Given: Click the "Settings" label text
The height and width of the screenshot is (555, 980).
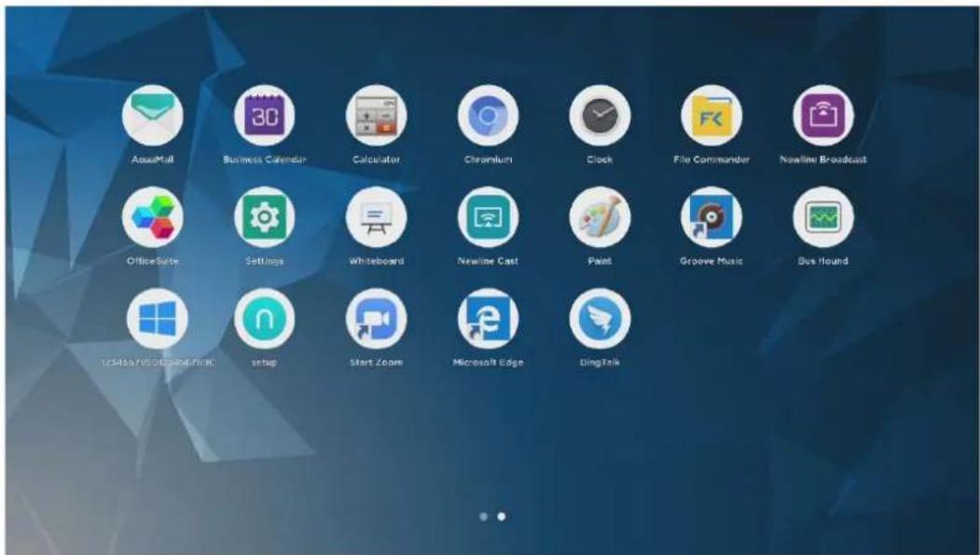Looking at the screenshot, I should coord(265,260).
